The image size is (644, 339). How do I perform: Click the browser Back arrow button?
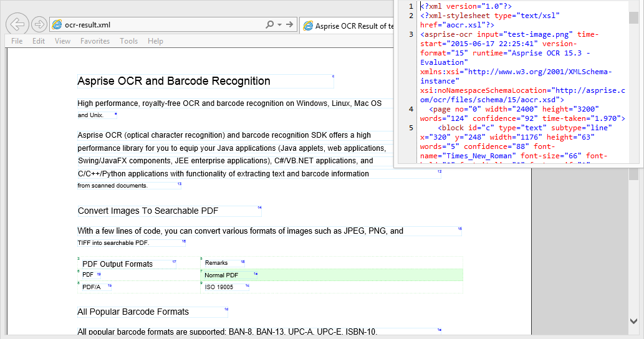[17, 24]
